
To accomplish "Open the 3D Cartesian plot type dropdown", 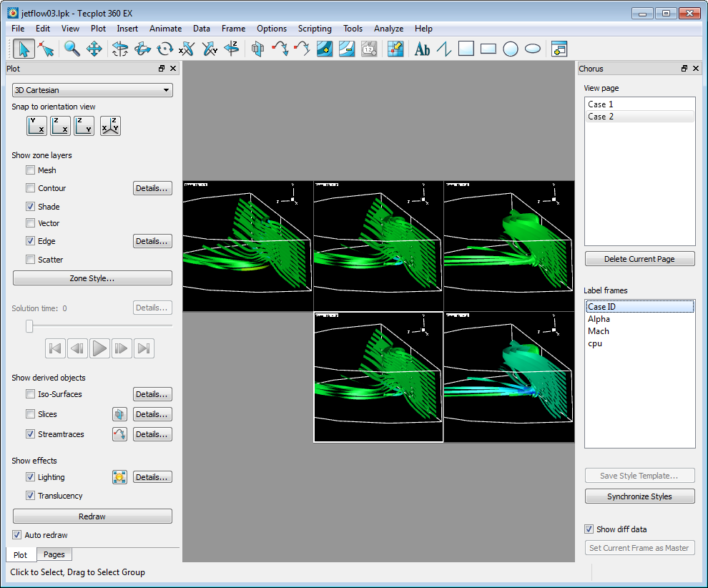I will 92,90.
